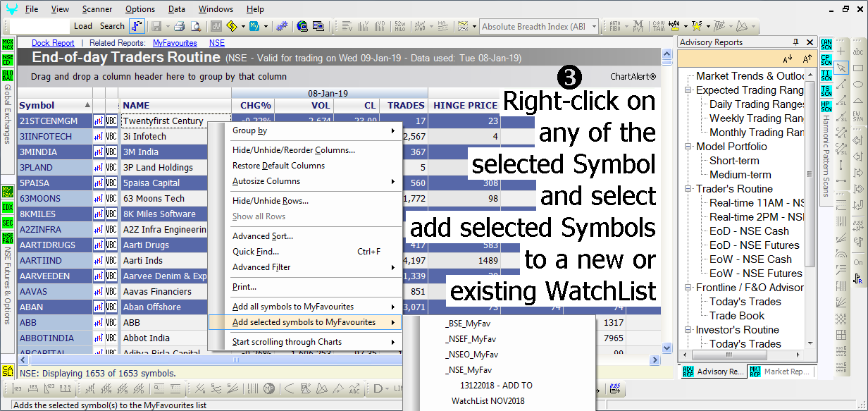This screenshot has width=868, height=411.
Task: Open the MyFavourites related report link
Action: [x=175, y=43]
